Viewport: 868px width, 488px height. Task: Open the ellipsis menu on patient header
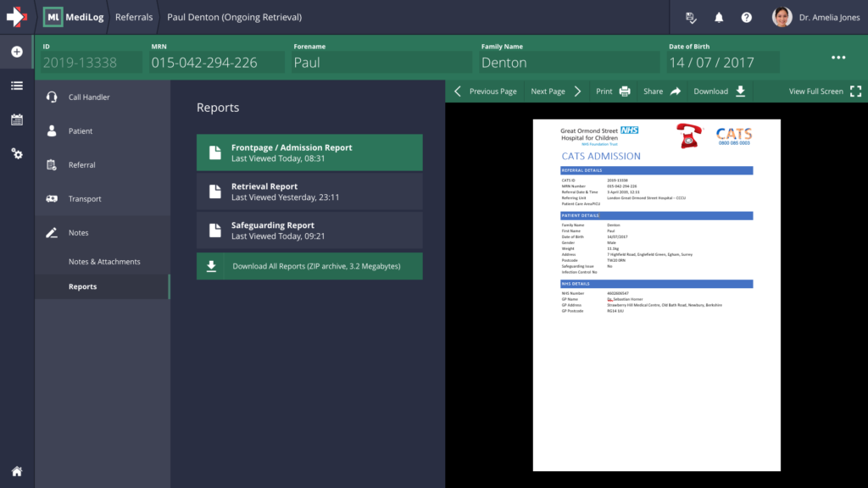click(x=838, y=57)
